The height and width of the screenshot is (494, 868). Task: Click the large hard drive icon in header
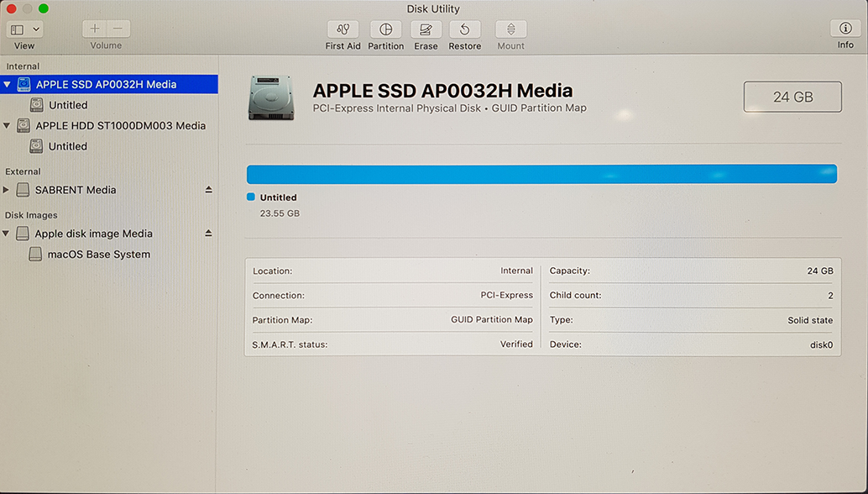270,98
